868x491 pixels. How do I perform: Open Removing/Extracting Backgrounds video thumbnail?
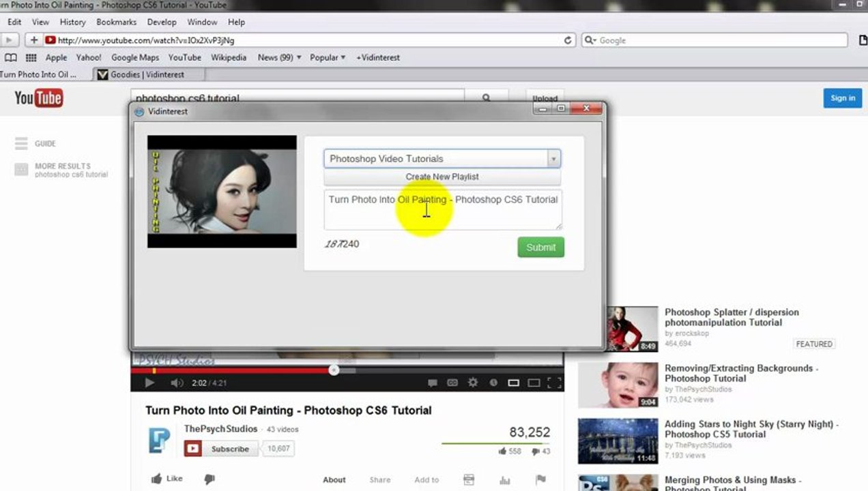click(x=618, y=385)
